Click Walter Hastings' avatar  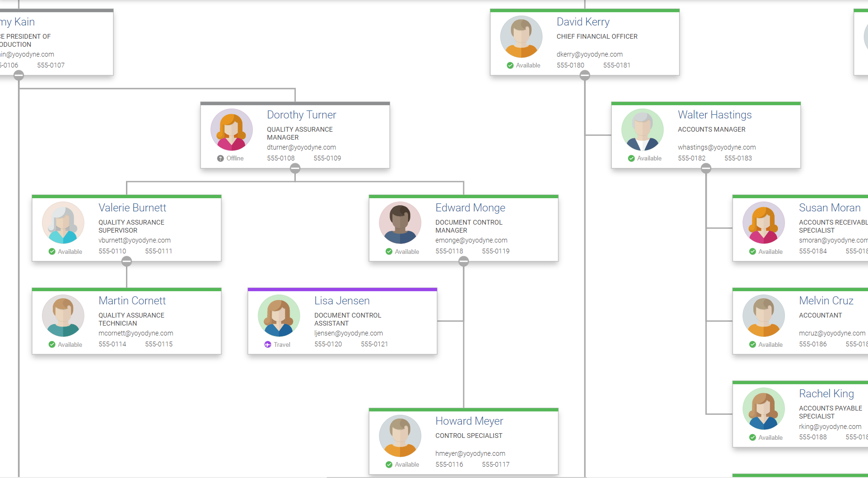[x=643, y=130]
